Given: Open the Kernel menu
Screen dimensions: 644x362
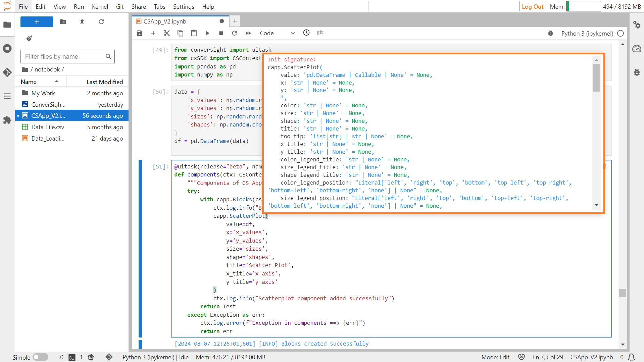Looking at the screenshot, I should [x=100, y=6].
